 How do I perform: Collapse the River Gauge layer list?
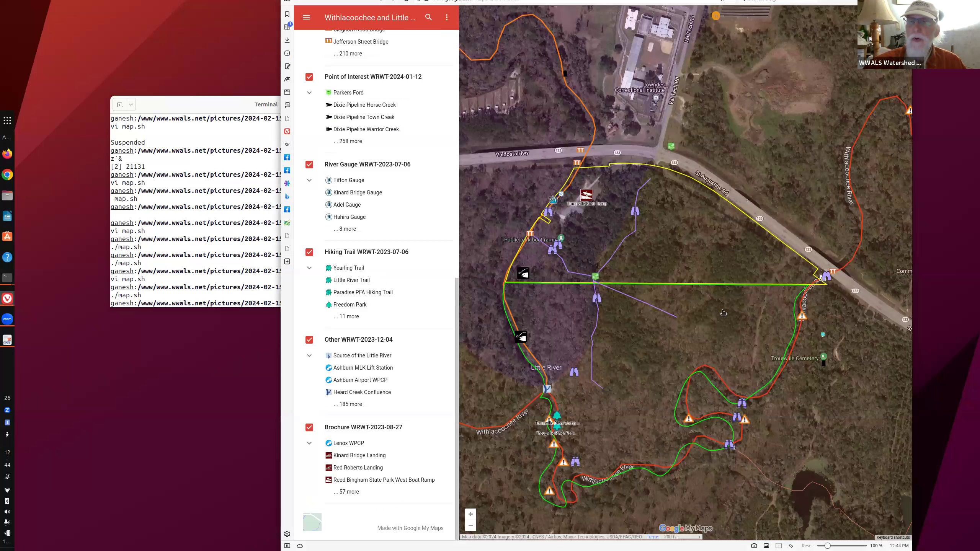[309, 180]
